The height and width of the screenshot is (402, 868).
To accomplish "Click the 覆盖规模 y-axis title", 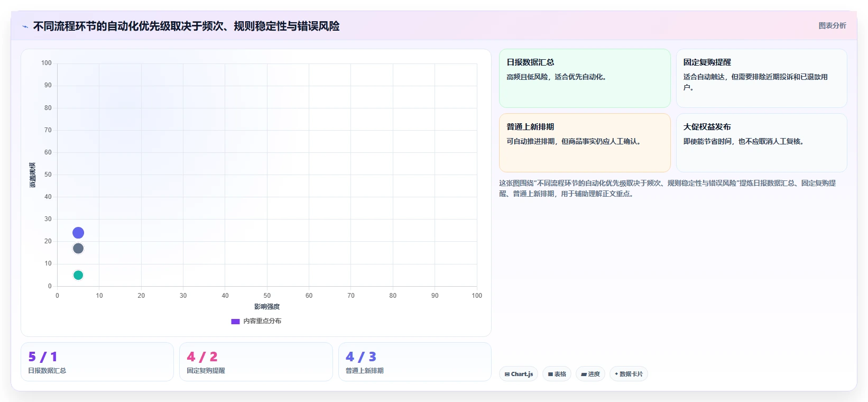I will [x=33, y=175].
